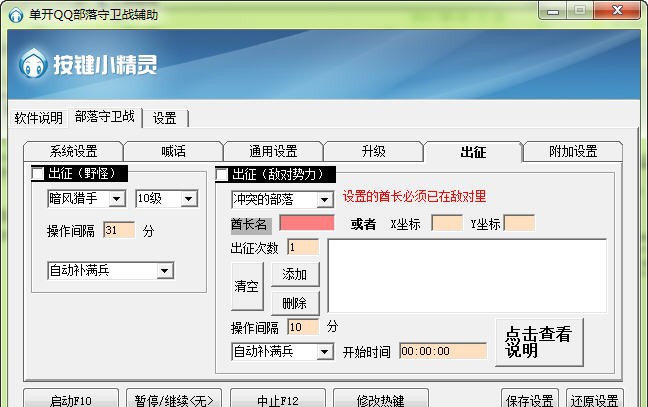
Task: Click the X坐标 input field
Action: click(x=447, y=223)
